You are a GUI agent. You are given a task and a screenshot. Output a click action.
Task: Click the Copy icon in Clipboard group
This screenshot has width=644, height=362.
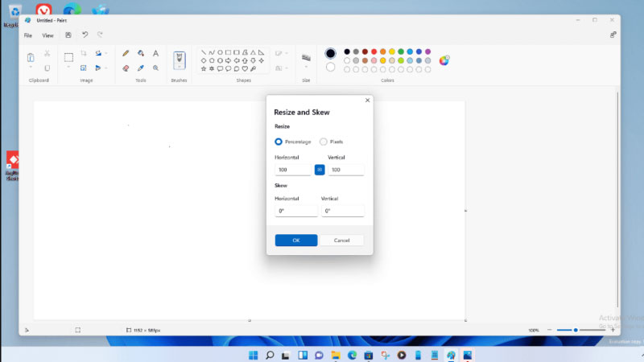pyautogui.click(x=47, y=68)
